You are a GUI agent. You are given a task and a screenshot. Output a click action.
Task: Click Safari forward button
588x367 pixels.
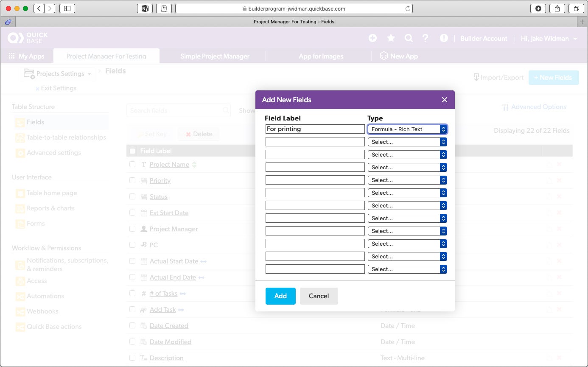[50, 8]
